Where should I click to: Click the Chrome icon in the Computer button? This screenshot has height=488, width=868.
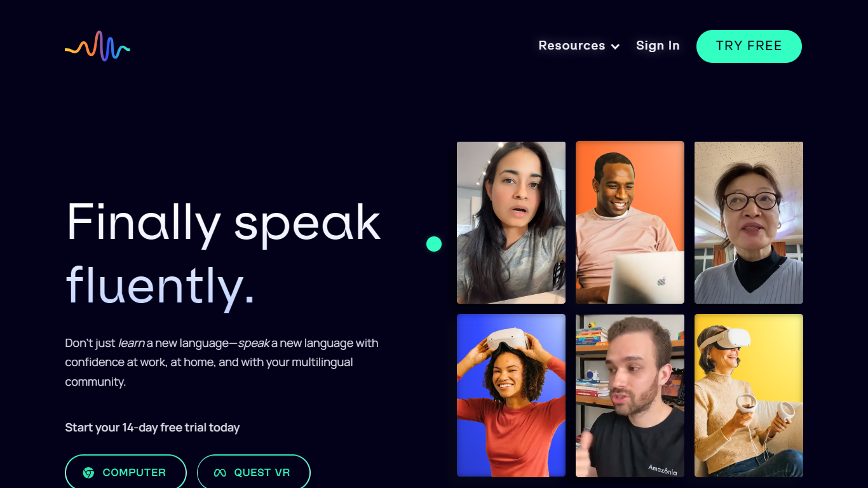(88, 473)
